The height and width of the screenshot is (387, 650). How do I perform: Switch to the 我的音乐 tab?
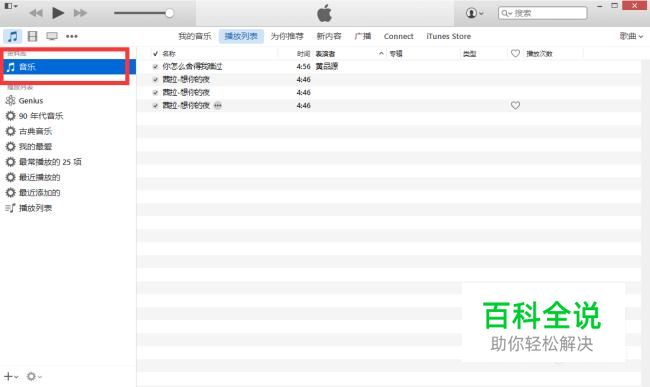tap(195, 36)
